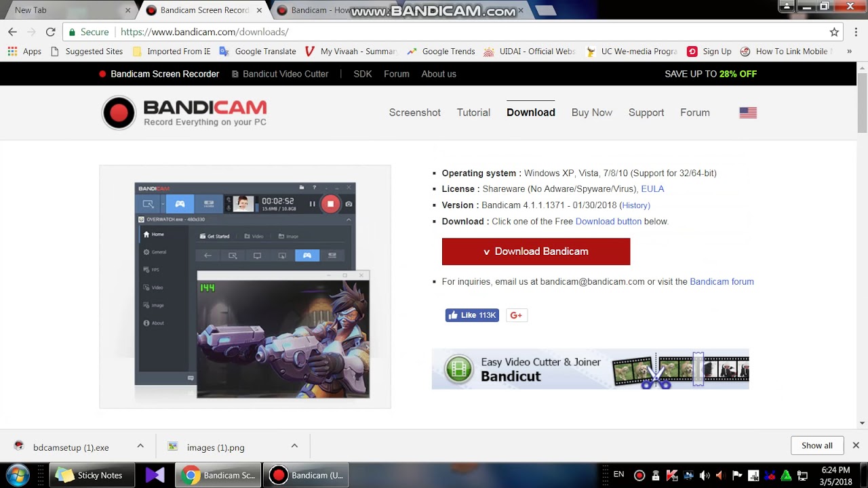Open the Windows Start menu
The height and width of the screenshot is (488, 868).
pos(18,475)
